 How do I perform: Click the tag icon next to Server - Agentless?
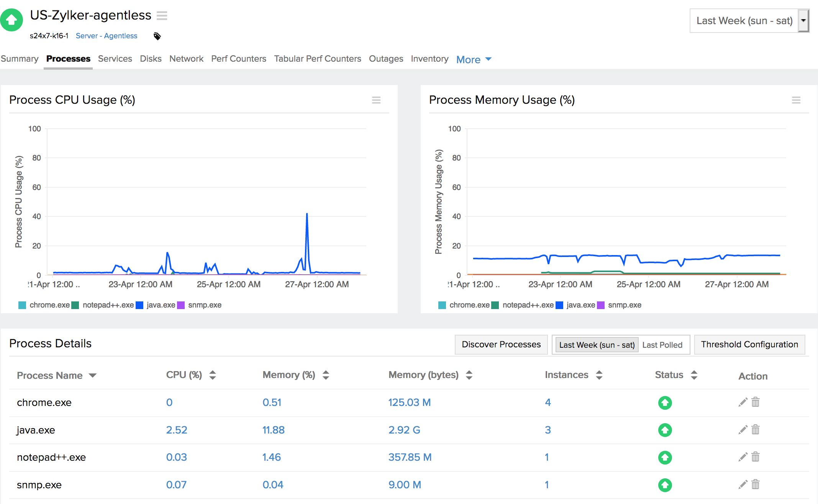pos(157,36)
